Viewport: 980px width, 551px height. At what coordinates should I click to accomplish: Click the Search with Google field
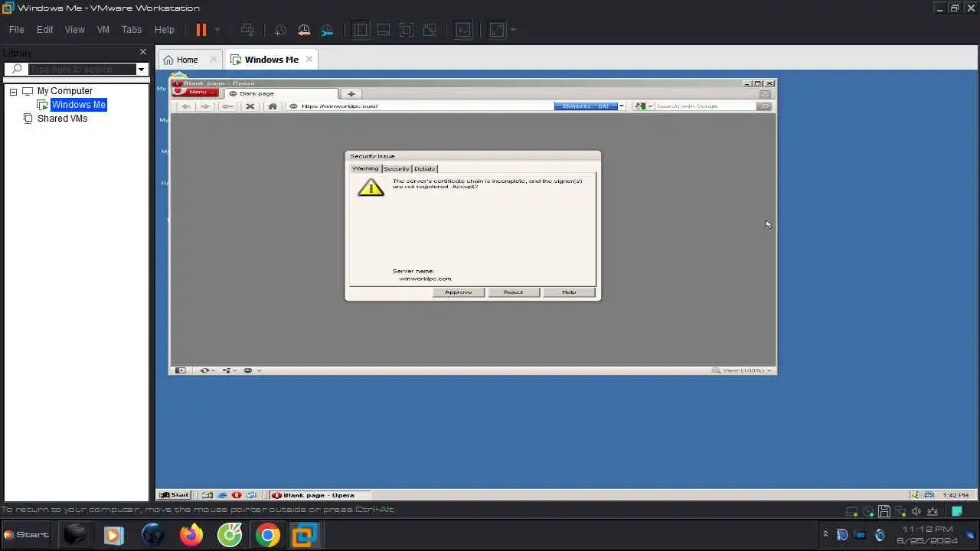tap(704, 106)
